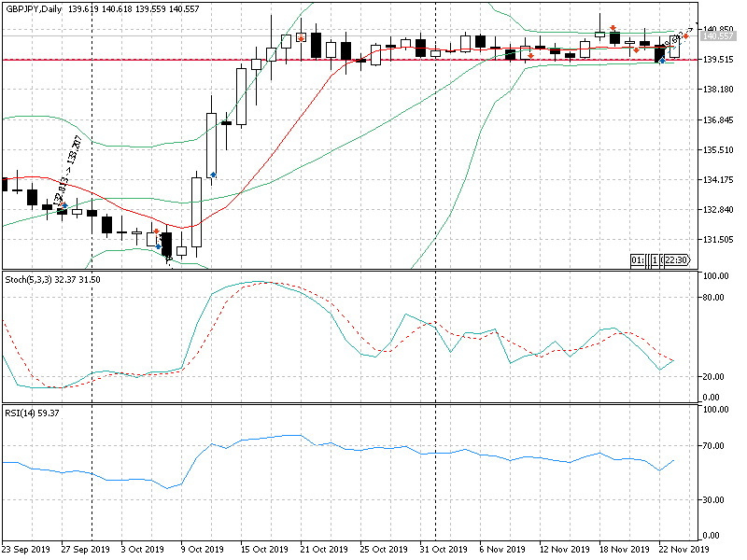The width and height of the screenshot is (747, 560).
Task: Select the 01: event flag marker
Action: tap(637, 259)
